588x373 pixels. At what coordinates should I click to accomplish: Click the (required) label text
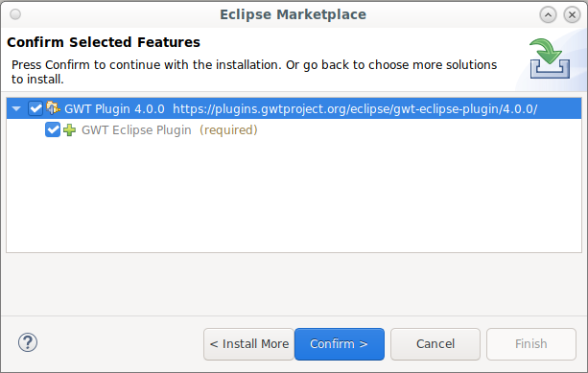(x=228, y=130)
